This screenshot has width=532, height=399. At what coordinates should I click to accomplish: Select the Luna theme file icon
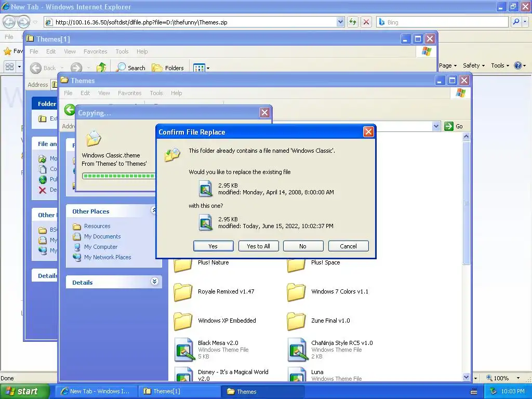coord(297,375)
